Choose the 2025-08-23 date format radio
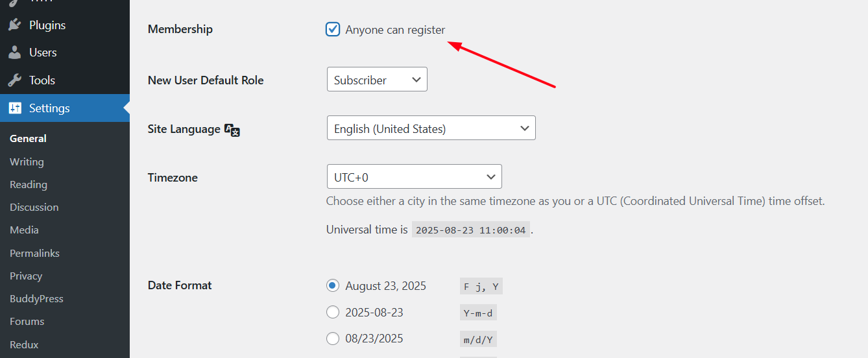 [x=333, y=313]
